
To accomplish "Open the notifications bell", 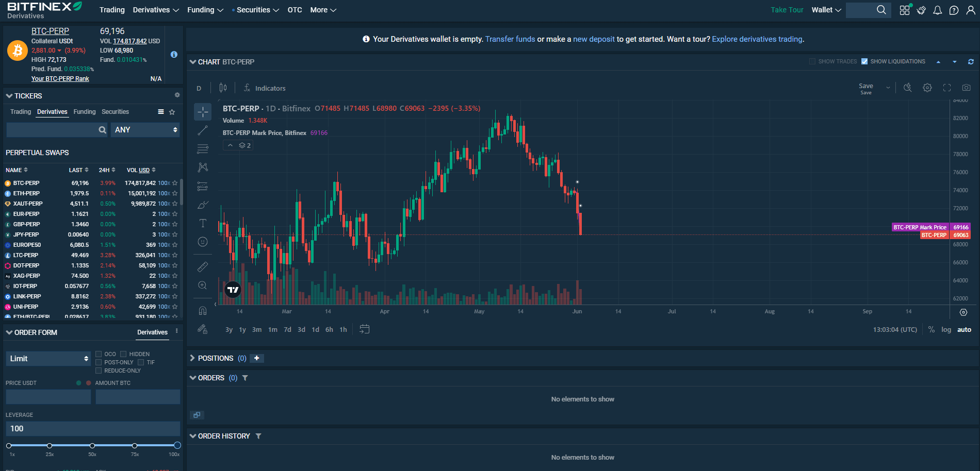I will (938, 10).
